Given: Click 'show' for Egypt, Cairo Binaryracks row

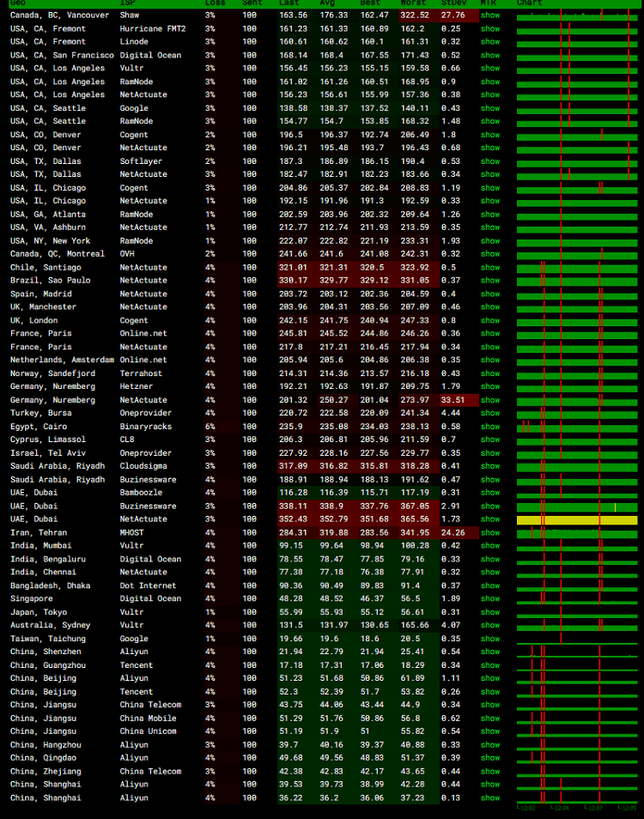Looking at the screenshot, I should 490,427.
